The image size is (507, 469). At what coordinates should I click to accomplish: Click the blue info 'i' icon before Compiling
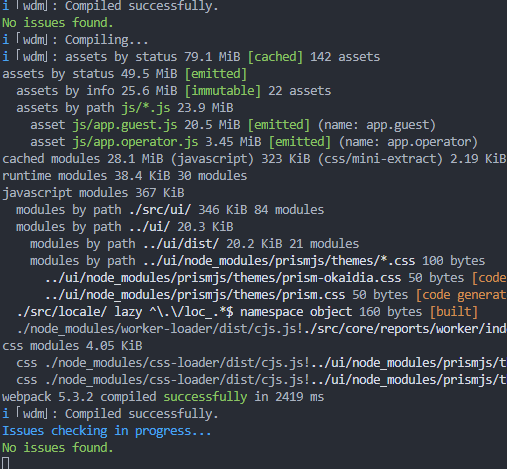(6, 40)
